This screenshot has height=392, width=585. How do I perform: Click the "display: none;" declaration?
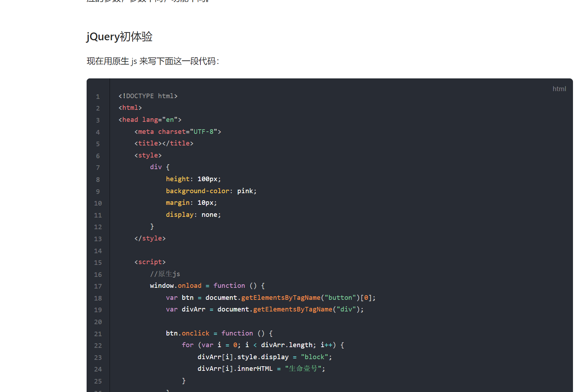(193, 214)
